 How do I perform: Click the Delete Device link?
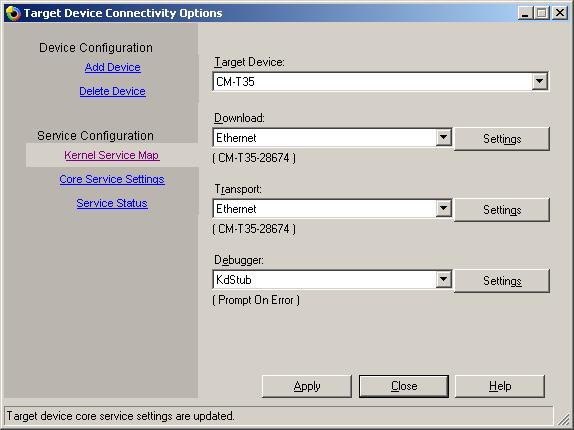[112, 91]
